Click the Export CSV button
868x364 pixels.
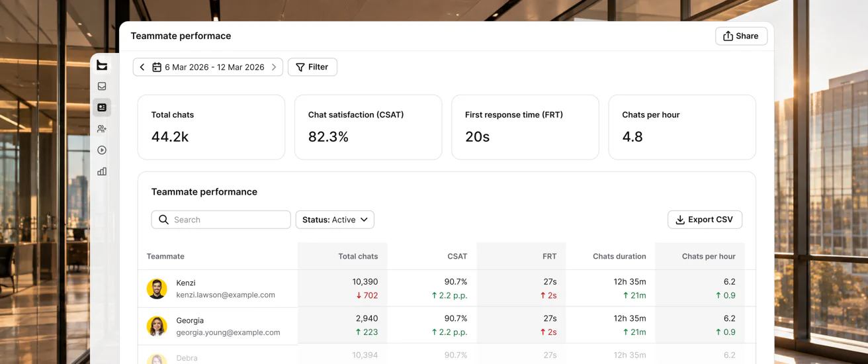point(705,220)
